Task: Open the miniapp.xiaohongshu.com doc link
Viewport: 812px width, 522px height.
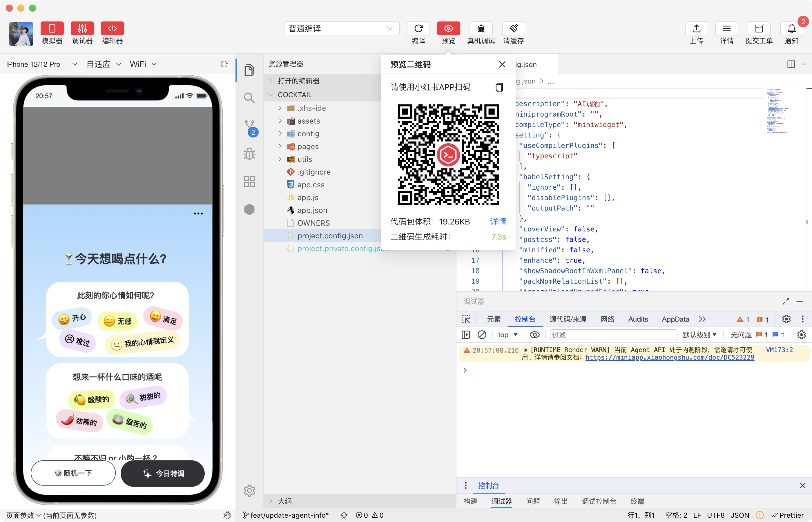Action: pos(670,357)
